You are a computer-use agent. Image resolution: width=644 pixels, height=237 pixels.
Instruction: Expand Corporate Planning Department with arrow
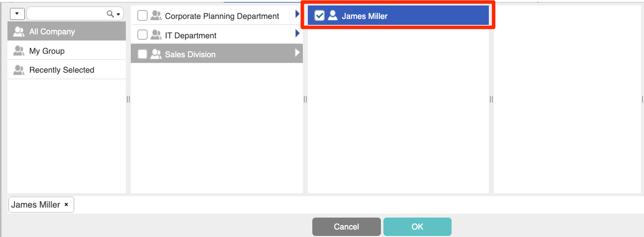(x=297, y=14)
